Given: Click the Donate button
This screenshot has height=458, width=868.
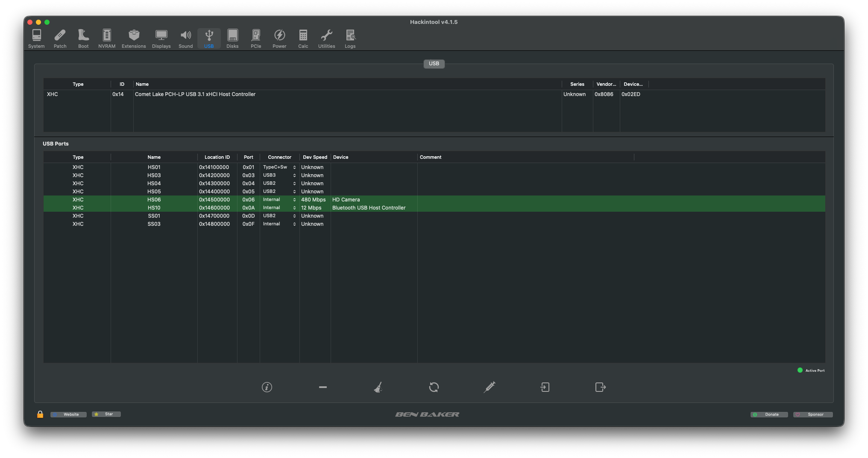Looking at the screenshot, I should pos(769,414).
